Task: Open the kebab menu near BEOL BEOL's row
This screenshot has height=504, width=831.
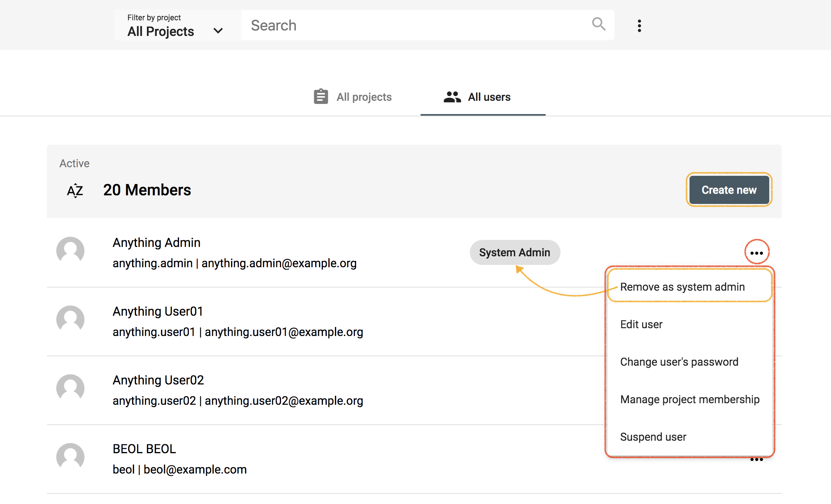Action: (757, 459)
